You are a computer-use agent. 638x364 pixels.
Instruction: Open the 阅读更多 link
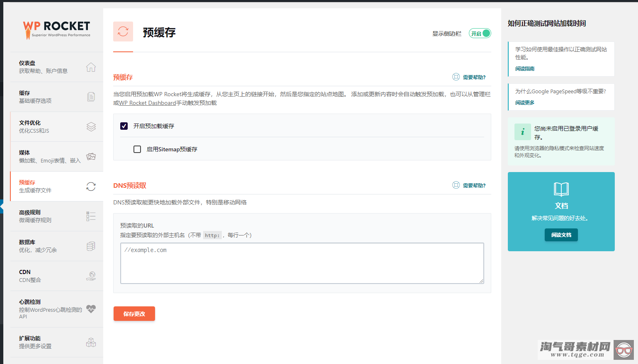pyautogui.click(x=525, y=103)
